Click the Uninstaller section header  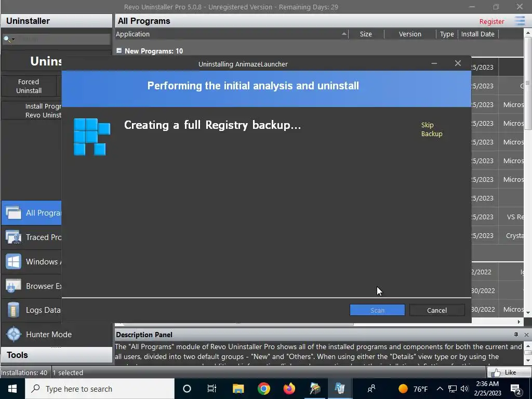coord(56,21)
